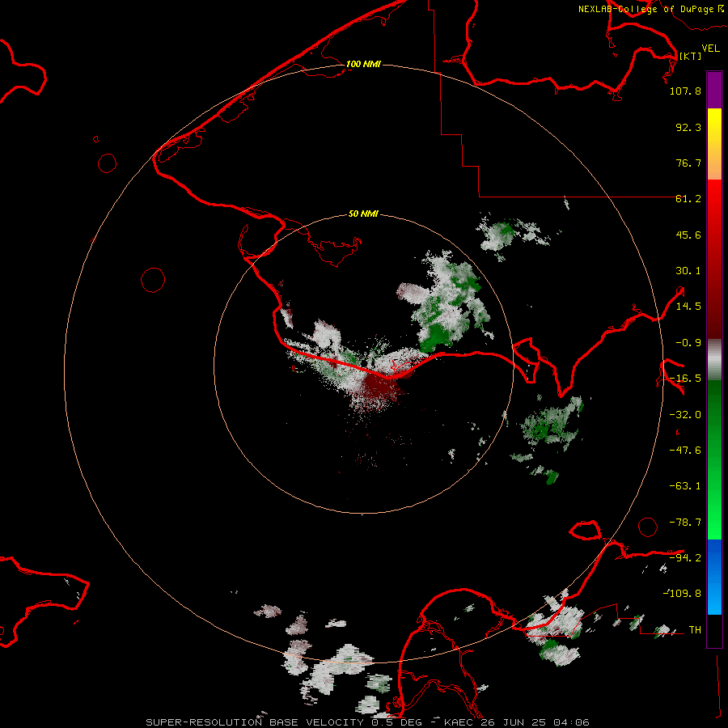Click the KAEC radar site identifier

coord(459,722)
